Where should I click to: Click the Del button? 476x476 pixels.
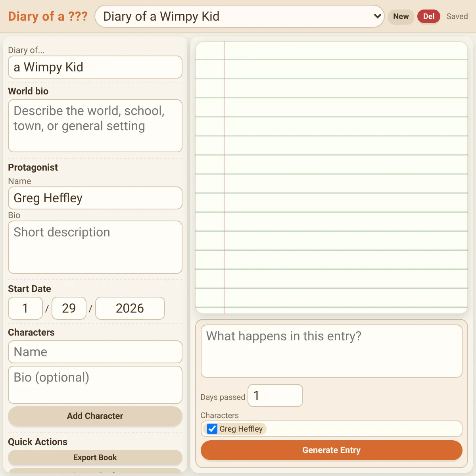(429, 17)
